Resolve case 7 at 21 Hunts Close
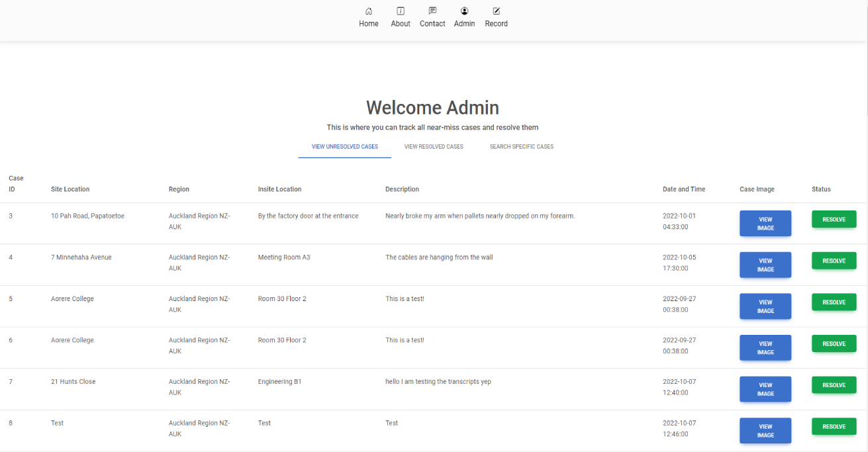The height and width of the screenshot is (452, 868). 834,384
